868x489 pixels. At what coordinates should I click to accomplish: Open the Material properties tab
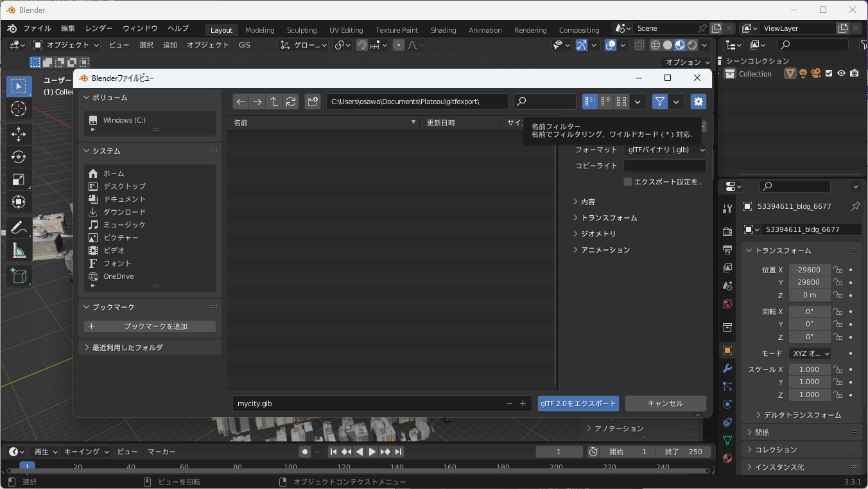click(727, 458)
